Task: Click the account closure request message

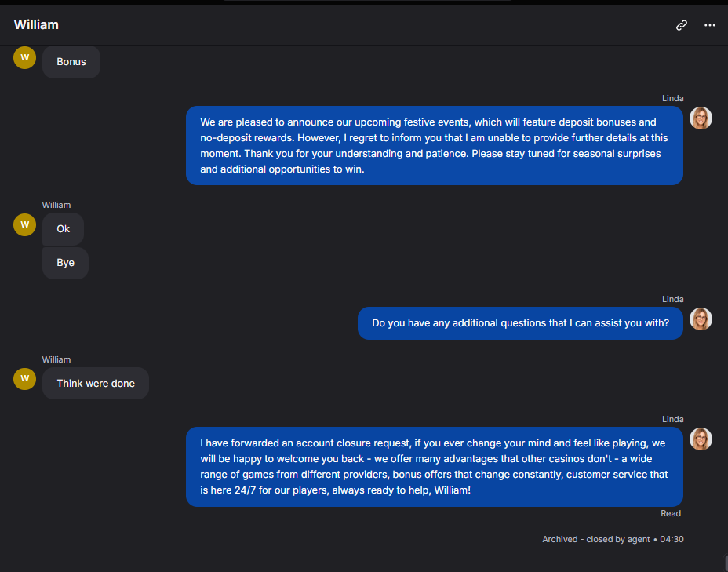Action: 434,467
